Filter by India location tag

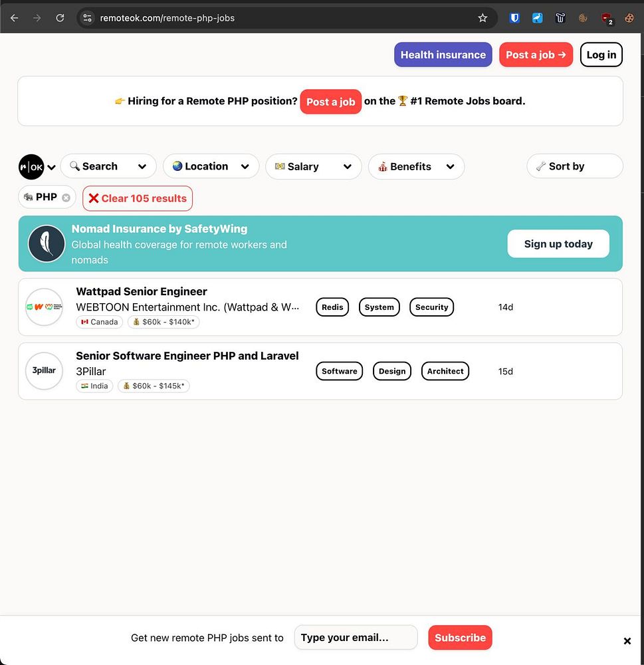[x=94, y=386]
